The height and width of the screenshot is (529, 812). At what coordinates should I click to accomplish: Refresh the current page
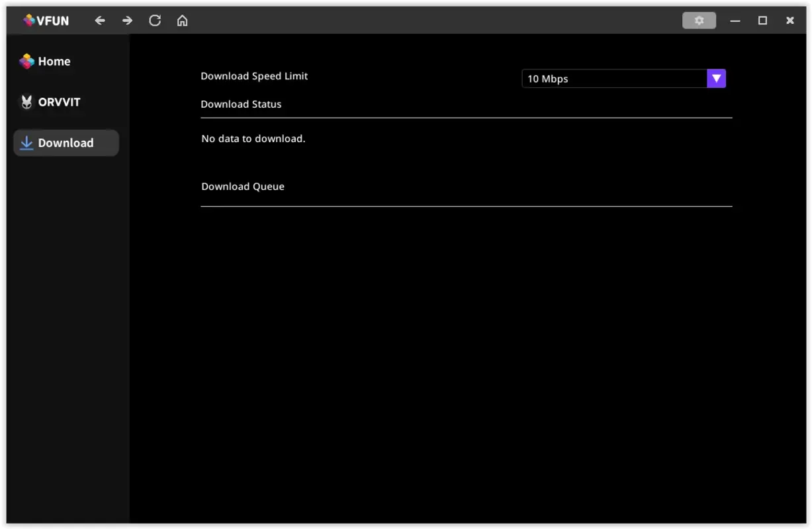[x=154, y=20]
